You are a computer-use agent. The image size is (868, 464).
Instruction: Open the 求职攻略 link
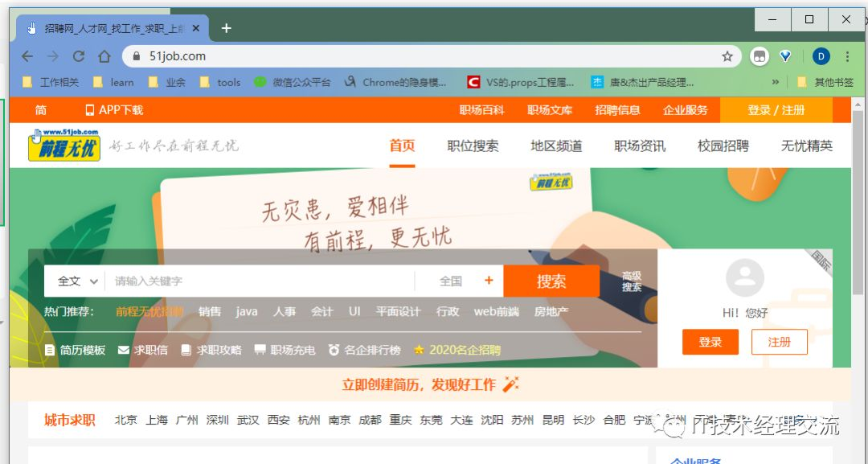211,350
